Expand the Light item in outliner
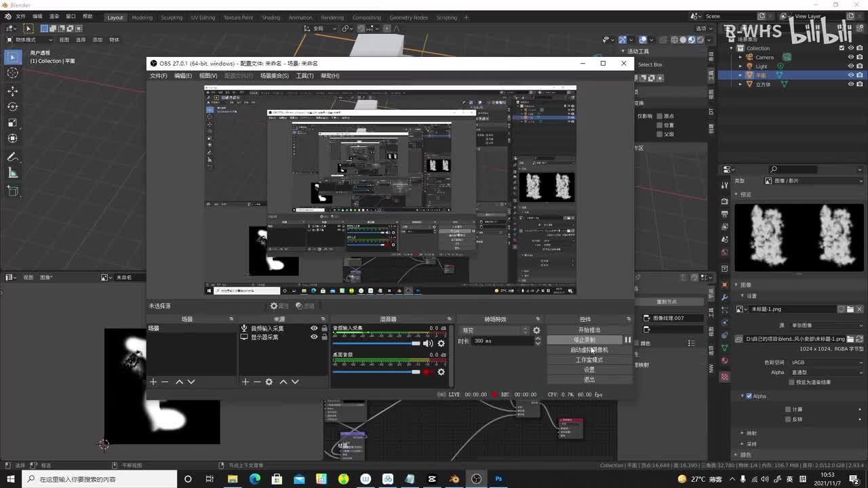868x488 pixels. tap(741, 66)
